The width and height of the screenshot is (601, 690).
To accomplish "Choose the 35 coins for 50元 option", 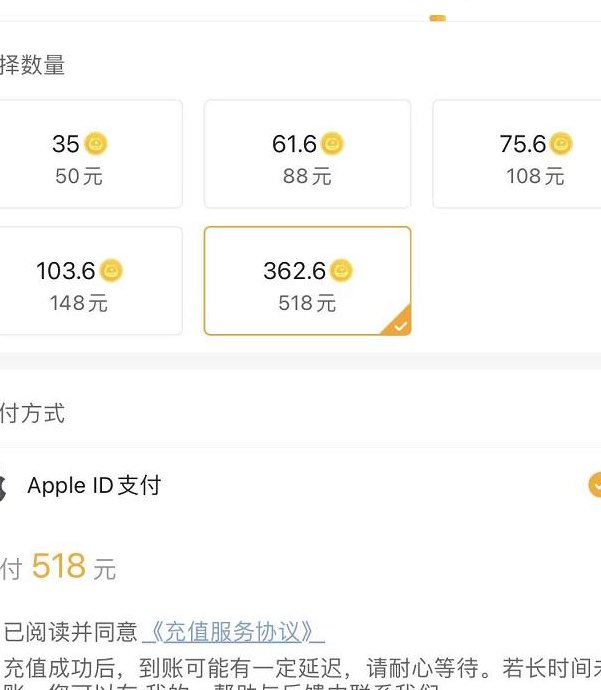I will tap(90, 154).
